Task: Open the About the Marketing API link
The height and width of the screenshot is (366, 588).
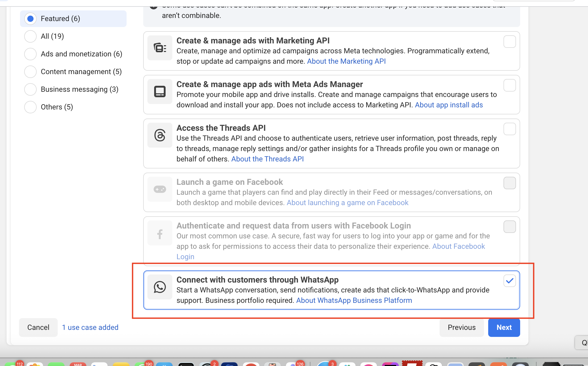Action: click(x=346, y=61)
